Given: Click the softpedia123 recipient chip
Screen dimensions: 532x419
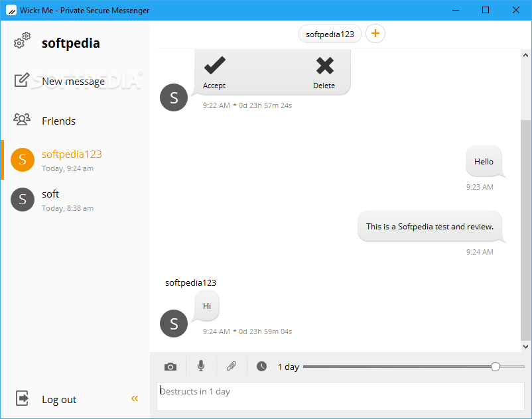Looking at the screenshot, I should (330, 34).
